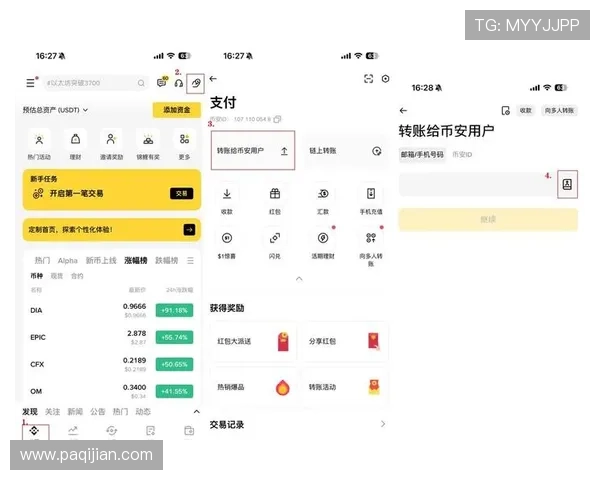Tap the recipient email or phone input field
The image size is (600, 480).
coord(478,184)
